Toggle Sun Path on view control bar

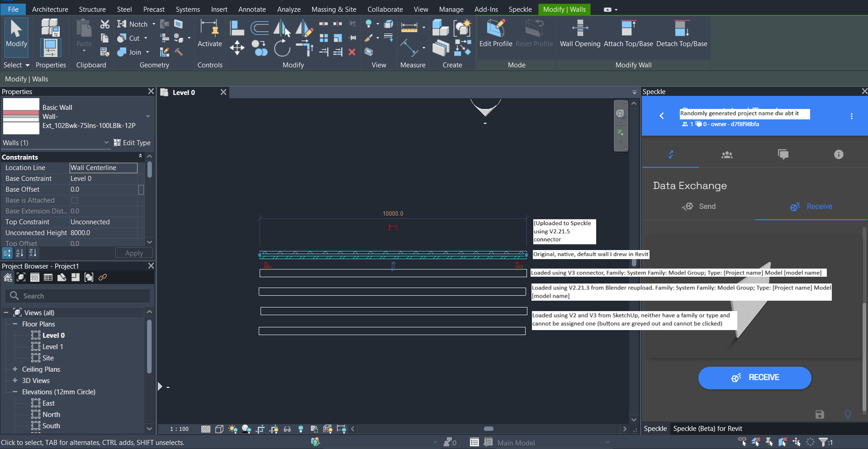pos(233,429)
